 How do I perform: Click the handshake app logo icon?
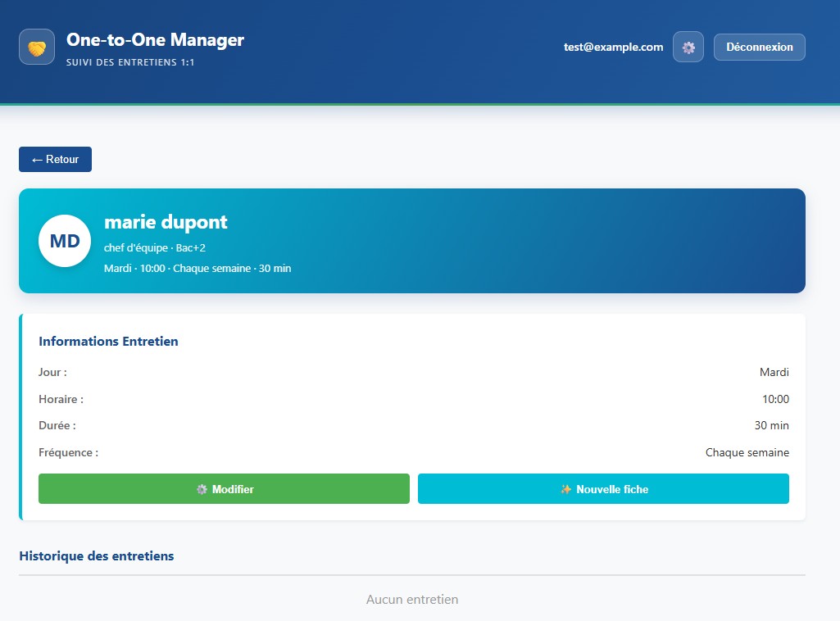[36, 48]
